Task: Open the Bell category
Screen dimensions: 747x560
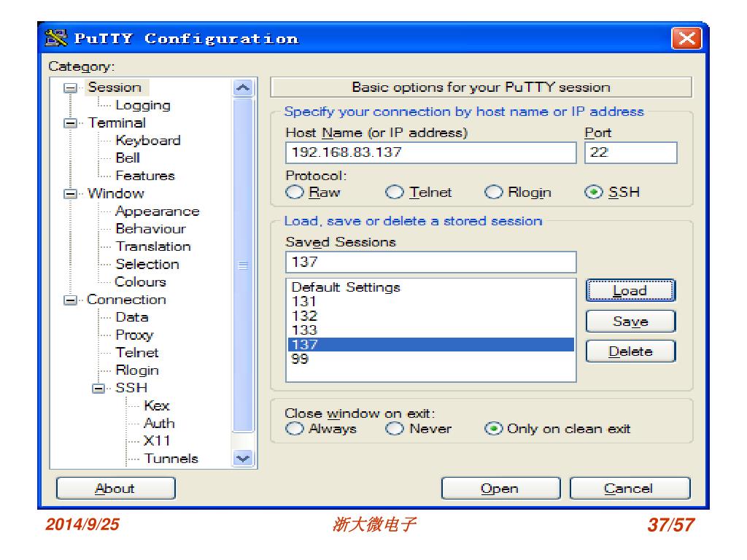Action: pyautogui.click(x=128, y=158)
